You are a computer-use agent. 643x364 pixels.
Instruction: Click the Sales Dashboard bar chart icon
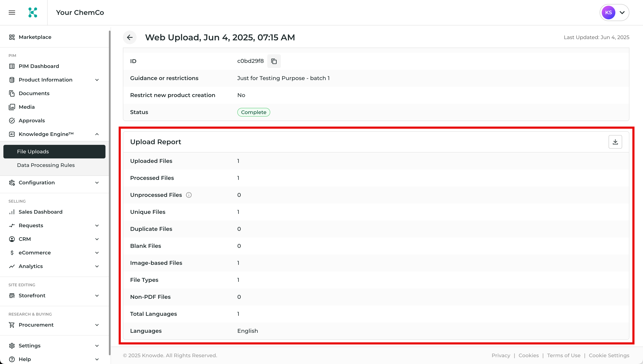[12, 212]
